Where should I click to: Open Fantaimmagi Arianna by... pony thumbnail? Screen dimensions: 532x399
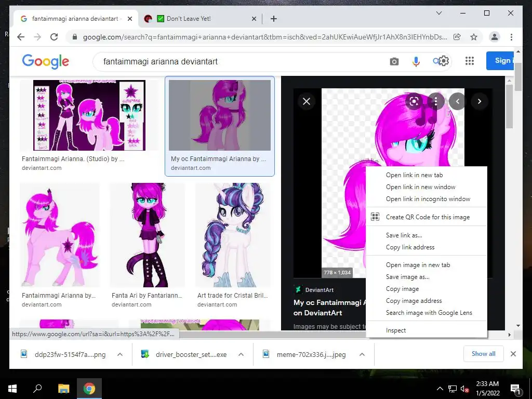60,235
